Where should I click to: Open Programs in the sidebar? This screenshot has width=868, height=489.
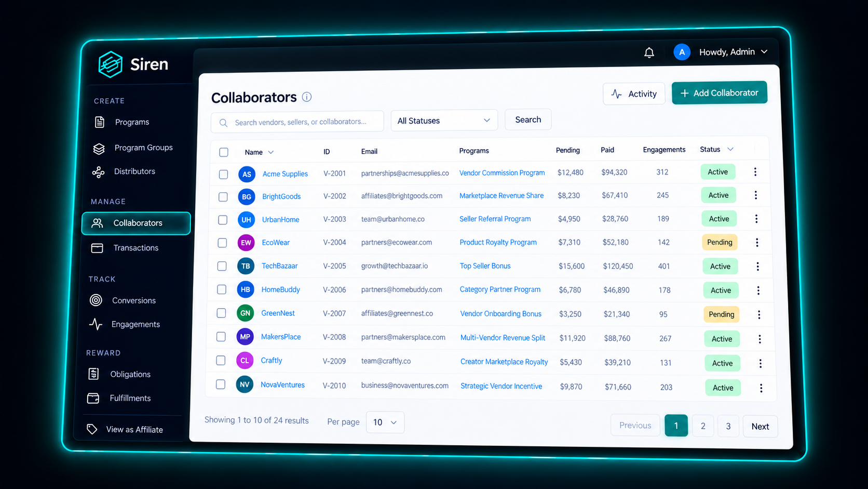(132, 122)
